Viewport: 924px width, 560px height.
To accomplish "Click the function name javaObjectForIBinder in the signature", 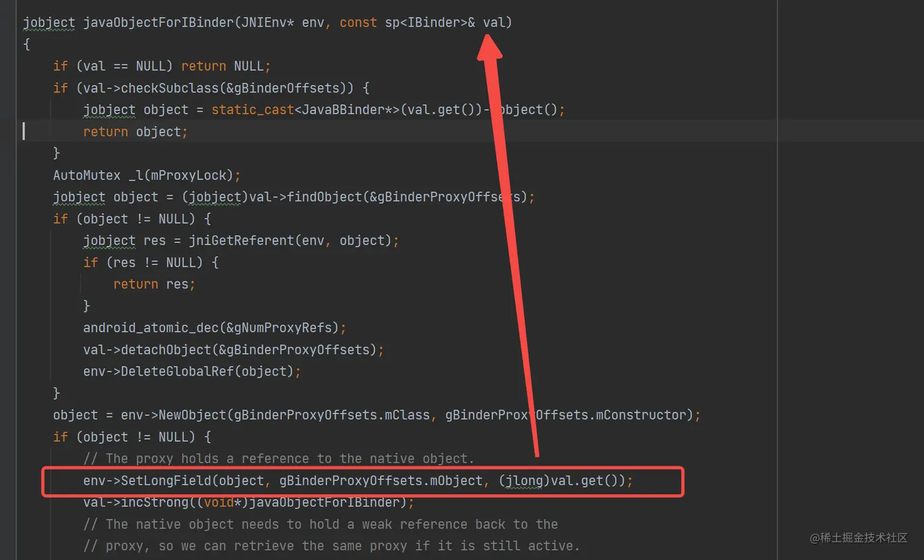I will 158,23.
